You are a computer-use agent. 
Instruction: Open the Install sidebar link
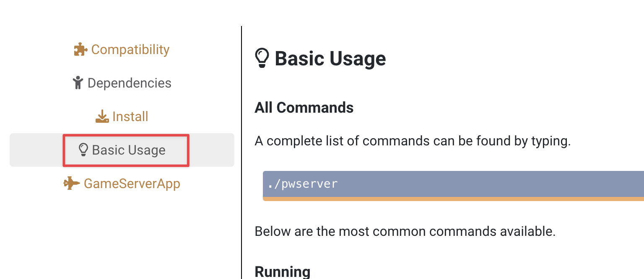pyautogui.click(x=130, y=116)
